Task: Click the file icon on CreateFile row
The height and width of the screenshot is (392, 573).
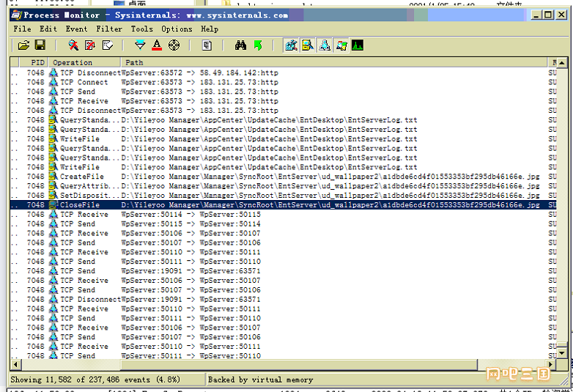Action: coord(53,177)
